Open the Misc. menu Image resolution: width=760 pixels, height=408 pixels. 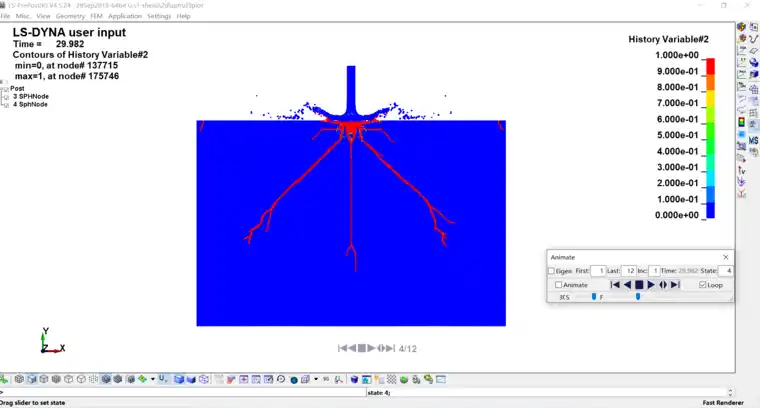click(x=23, y=16)
